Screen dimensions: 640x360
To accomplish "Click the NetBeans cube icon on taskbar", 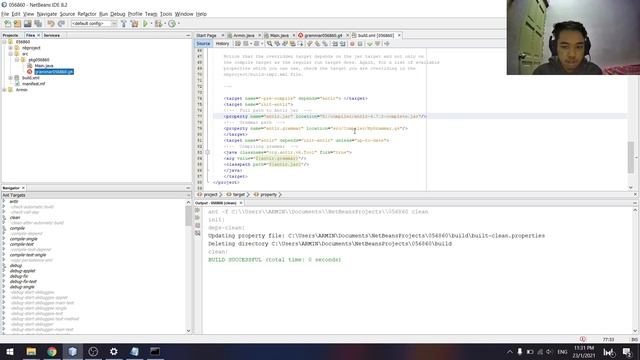I will click(73, 351).
